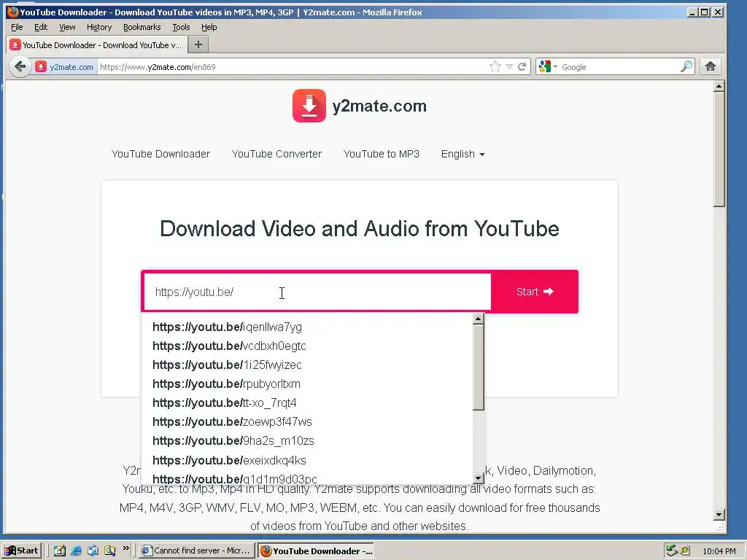Open the Bookmarks menu
The image size is (747, 560).
click(142, 27)
